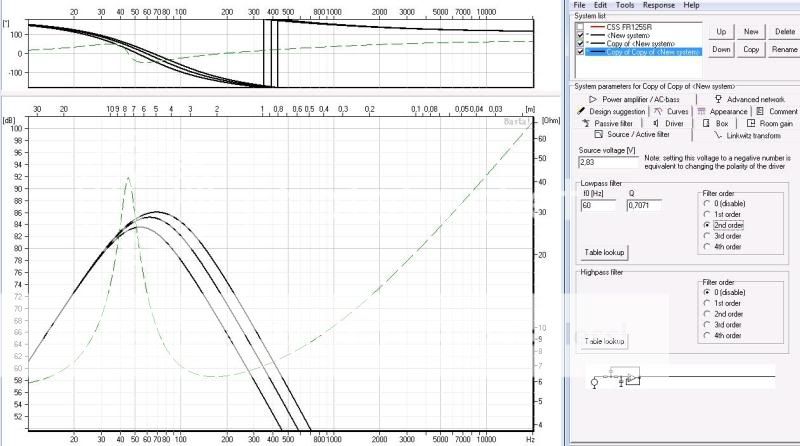Switch to the Curves tab icon
This screenshot has height=446, width=800.
click(x=658, y=111)
